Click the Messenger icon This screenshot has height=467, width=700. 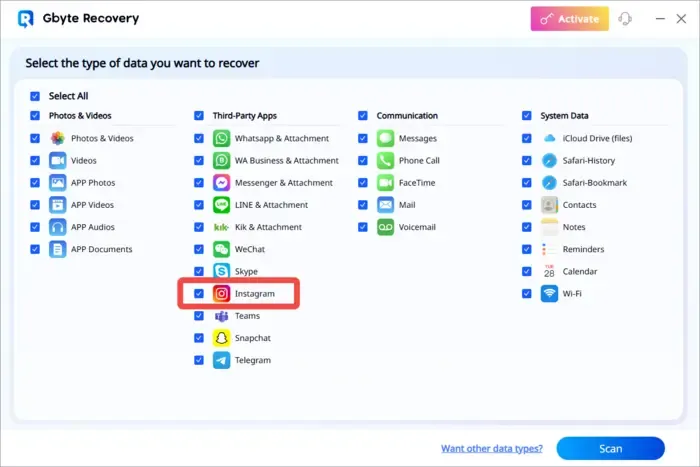point(221,183)
